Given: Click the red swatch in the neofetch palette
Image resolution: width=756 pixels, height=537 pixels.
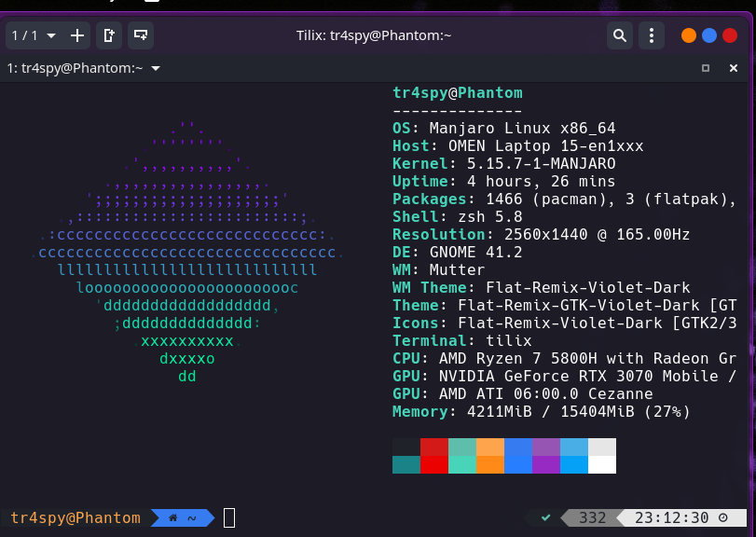Looking at the screenshot, I should (434, 456).
